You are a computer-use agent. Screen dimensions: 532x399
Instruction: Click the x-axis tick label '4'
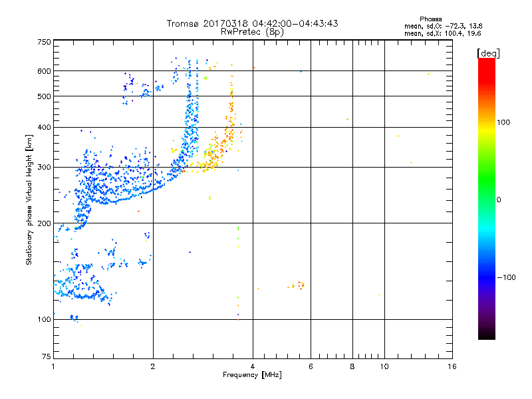[253, 366]
